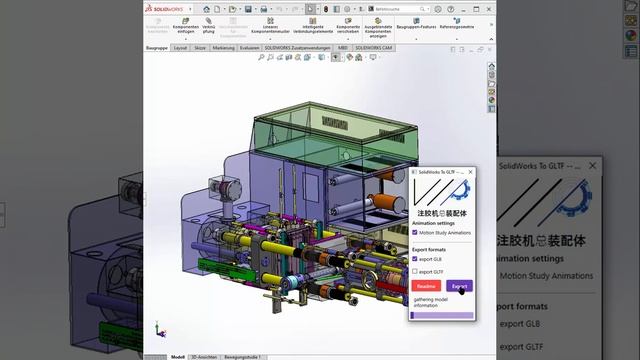Uncheck the export GLB checkbox
This screenshot has height=360, width=640.
pos(415,259)
